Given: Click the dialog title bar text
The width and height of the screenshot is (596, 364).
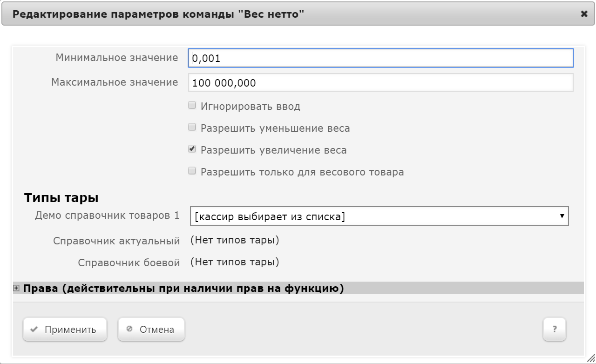Looking at the screenshot, I should coord(158,14).
